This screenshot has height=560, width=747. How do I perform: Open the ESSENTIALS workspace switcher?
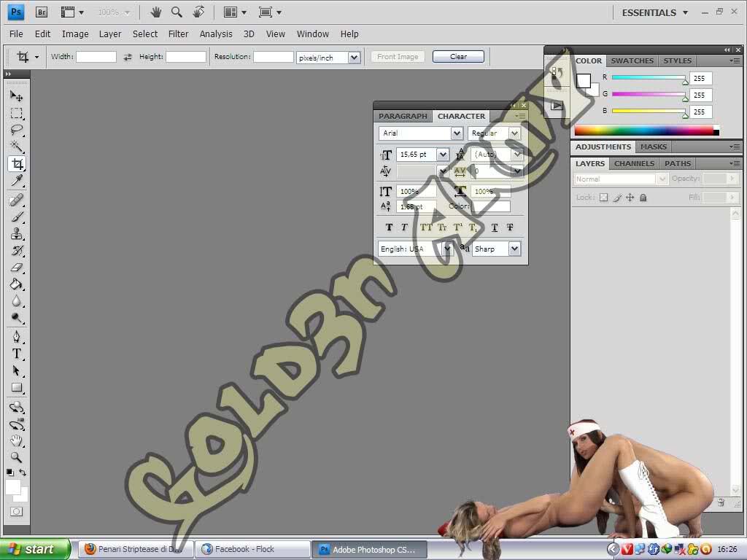(x=655, y=13)
